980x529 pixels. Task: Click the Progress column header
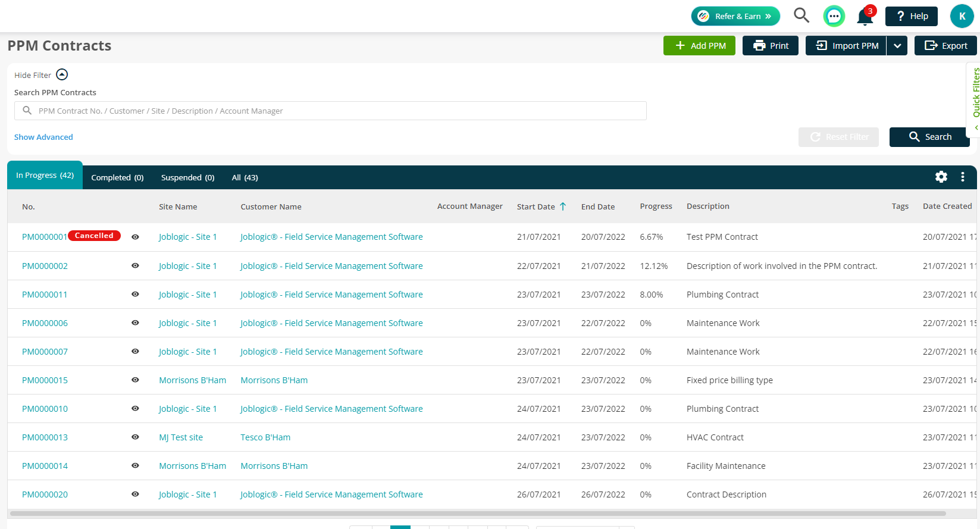(x=656, y=206)
